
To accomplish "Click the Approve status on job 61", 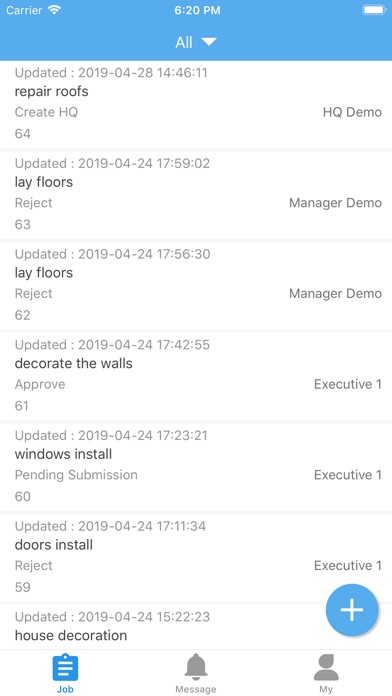I will tap(40, 384).
